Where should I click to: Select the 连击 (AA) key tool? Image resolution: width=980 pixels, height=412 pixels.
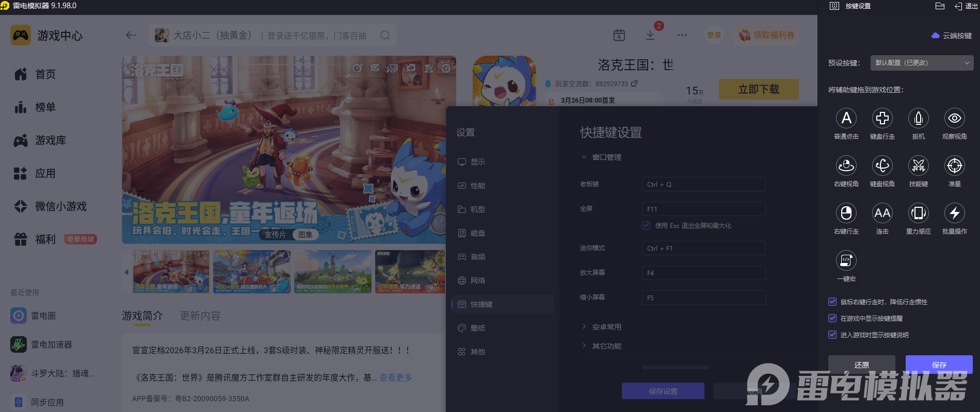882,213
